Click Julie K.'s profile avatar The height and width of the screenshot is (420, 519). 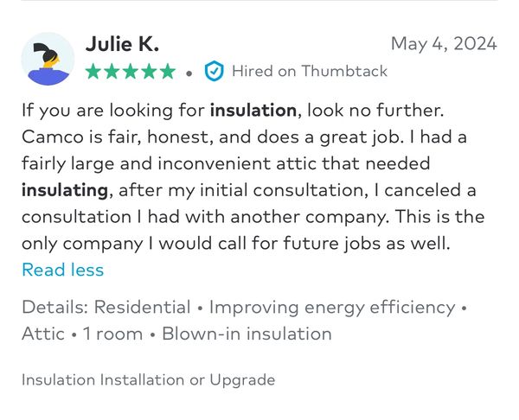click(x=48, y=59)
